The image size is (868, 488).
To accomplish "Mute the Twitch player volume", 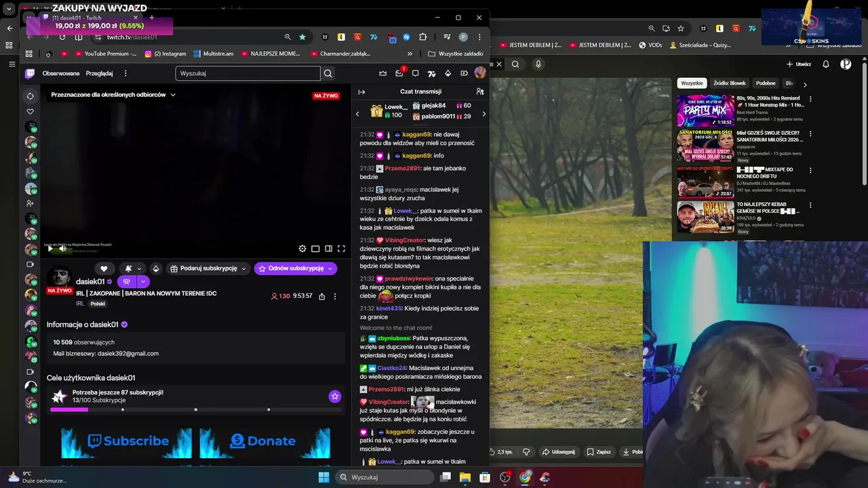I will click(x=63, y=249).
